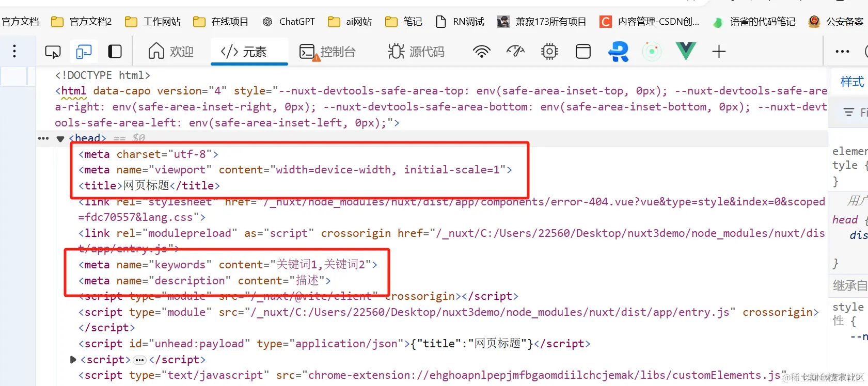
Task: Open the 内容管理-CSDN bookmark
Action: click(650, 22)
